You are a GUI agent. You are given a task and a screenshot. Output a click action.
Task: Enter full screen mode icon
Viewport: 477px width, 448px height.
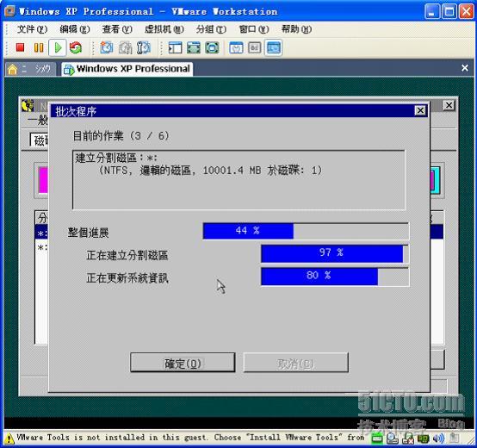pyautogui.click(x=212, y=47)
